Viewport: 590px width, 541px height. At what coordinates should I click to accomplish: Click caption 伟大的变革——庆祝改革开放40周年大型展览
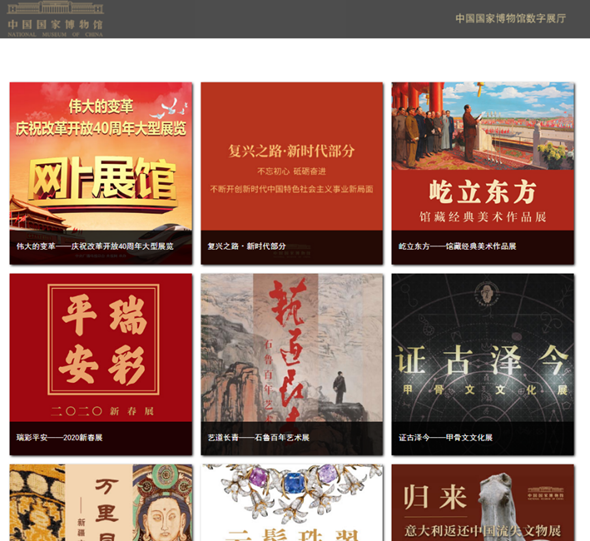[x=95, y=246]
